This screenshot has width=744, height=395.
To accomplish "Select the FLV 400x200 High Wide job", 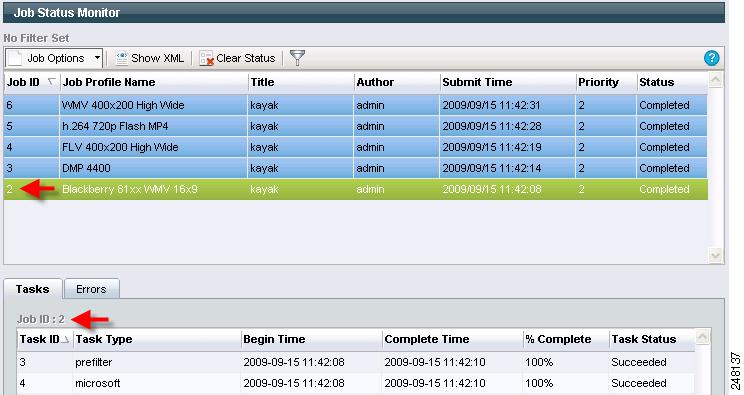I will click(x=355, y=147).
